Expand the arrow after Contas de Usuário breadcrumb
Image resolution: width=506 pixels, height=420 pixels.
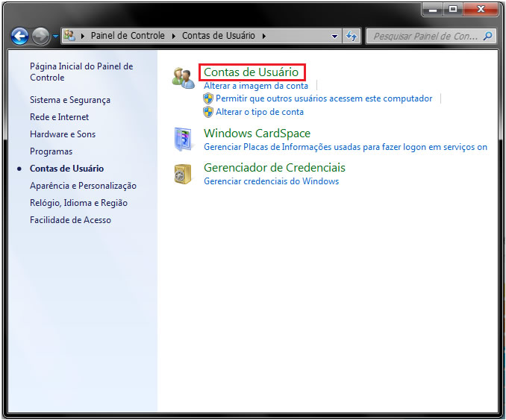[263, 36]
